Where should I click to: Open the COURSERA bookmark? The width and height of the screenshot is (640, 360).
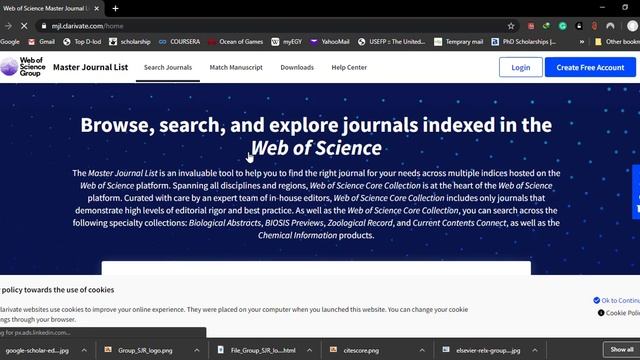pyautogui.click(x=180, y=42)
